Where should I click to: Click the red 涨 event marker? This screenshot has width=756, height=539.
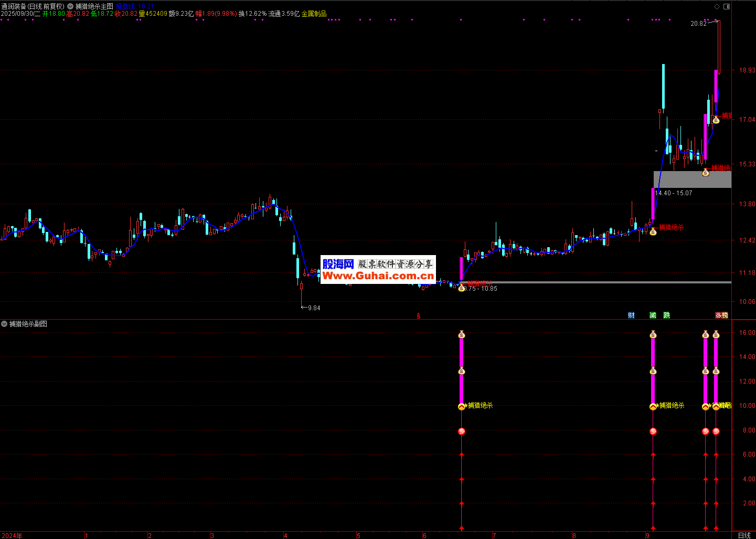coord(718,315)
